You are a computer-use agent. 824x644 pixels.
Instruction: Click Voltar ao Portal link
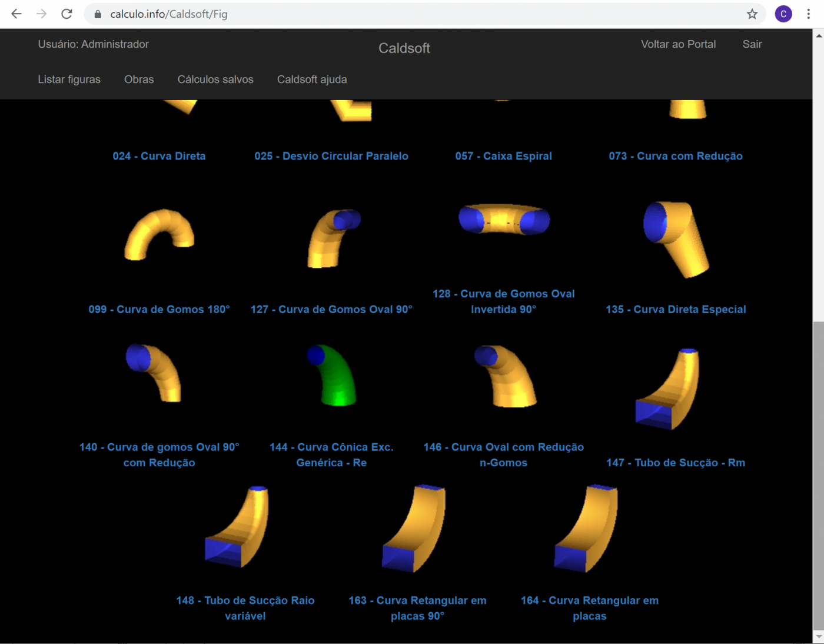[x=678, y=44]
